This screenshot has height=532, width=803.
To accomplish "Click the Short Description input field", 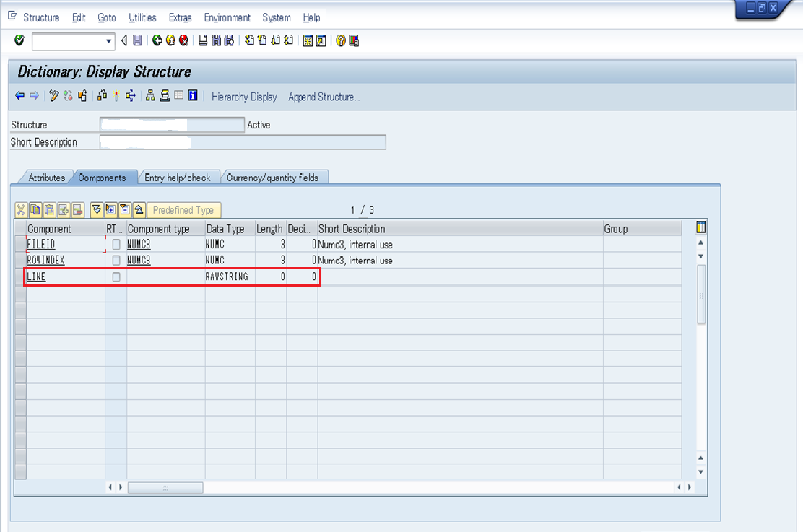I will pyautogui.click(x=243, y=142).
